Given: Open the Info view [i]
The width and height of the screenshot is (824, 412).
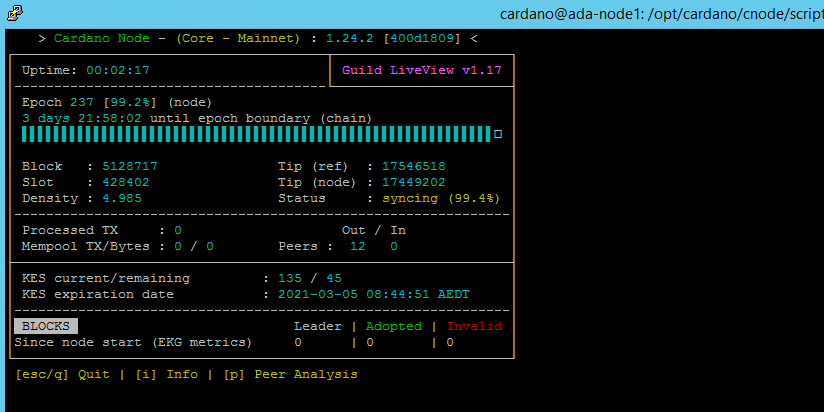Looking at the screenshot, I should 167,375.
